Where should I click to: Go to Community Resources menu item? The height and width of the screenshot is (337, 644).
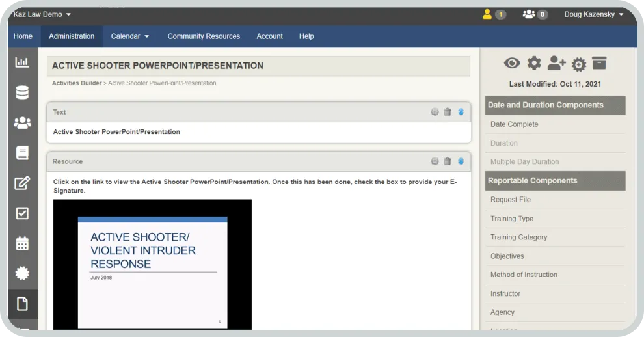204,36
